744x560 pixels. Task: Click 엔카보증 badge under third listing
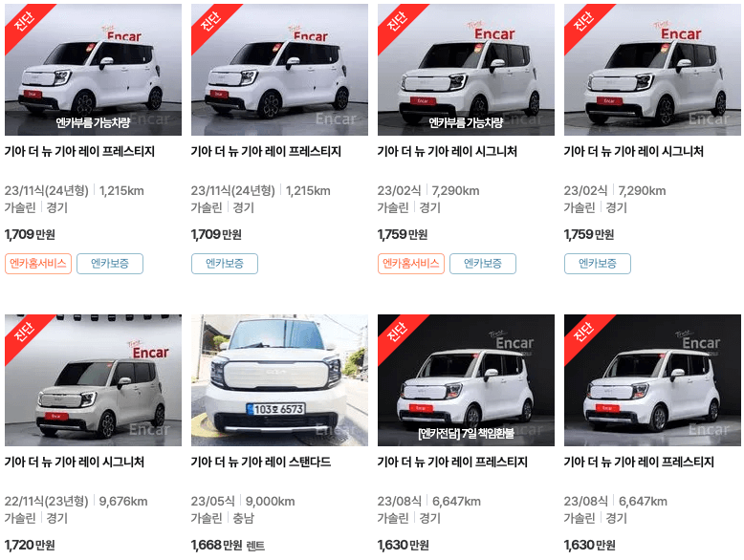click(483, 264)
